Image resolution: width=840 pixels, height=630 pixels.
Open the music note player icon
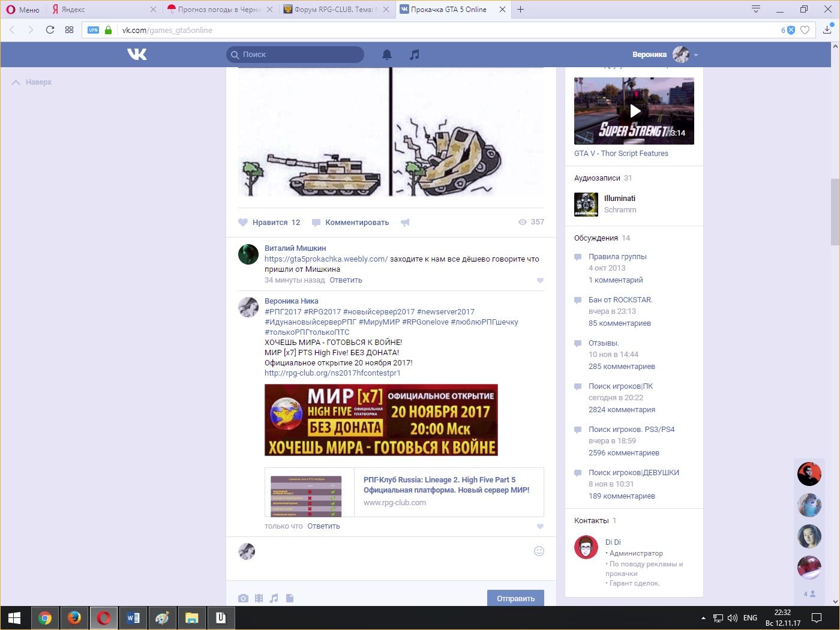(x=414, y=55)
